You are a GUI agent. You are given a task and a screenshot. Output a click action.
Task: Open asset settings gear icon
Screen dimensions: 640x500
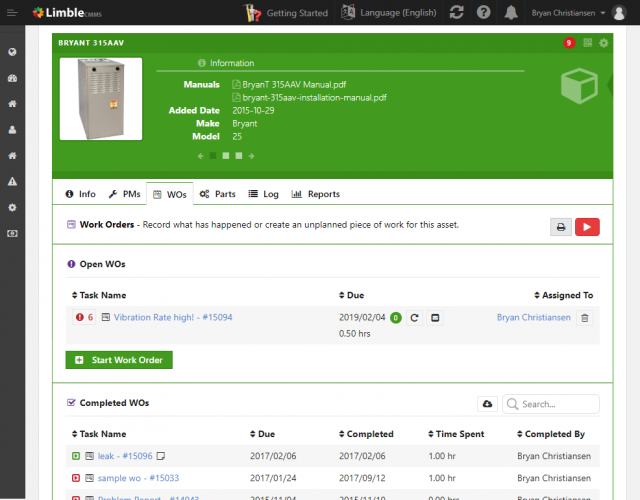(x=603, y=43)
